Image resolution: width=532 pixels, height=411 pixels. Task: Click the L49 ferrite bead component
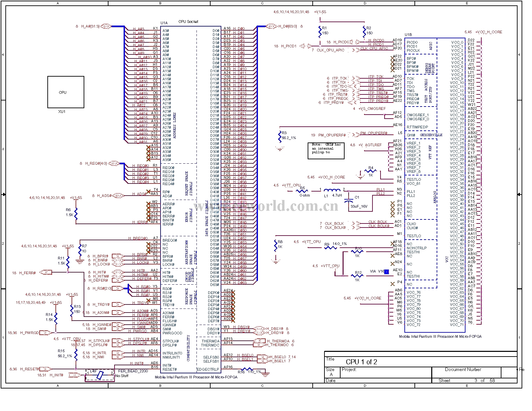pyautogui.click(x=100, y=375)
